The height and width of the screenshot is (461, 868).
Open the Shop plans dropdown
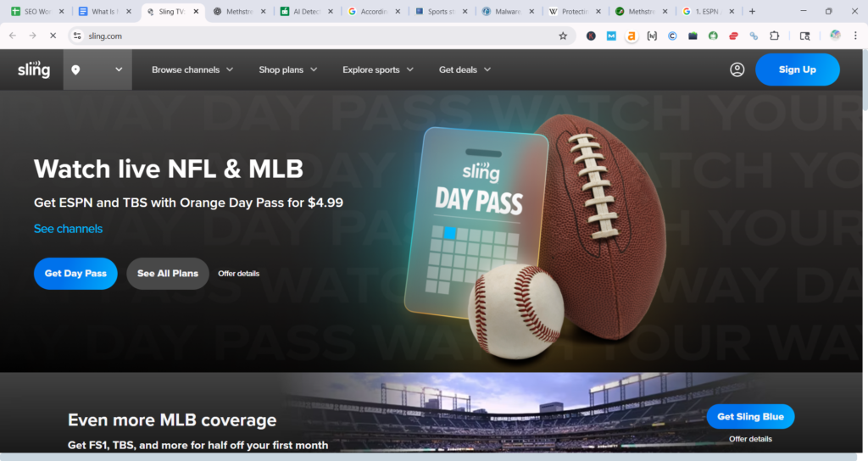point(288,69)
